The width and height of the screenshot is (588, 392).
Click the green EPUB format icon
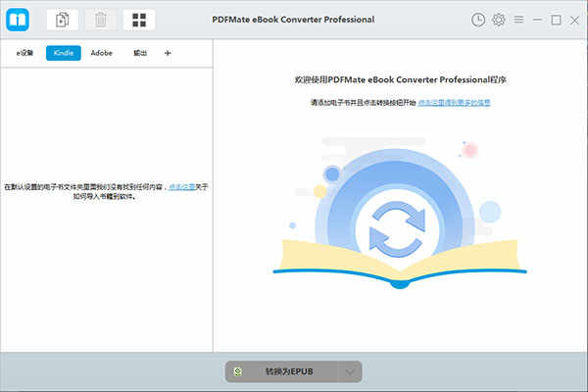click(237, 371)
